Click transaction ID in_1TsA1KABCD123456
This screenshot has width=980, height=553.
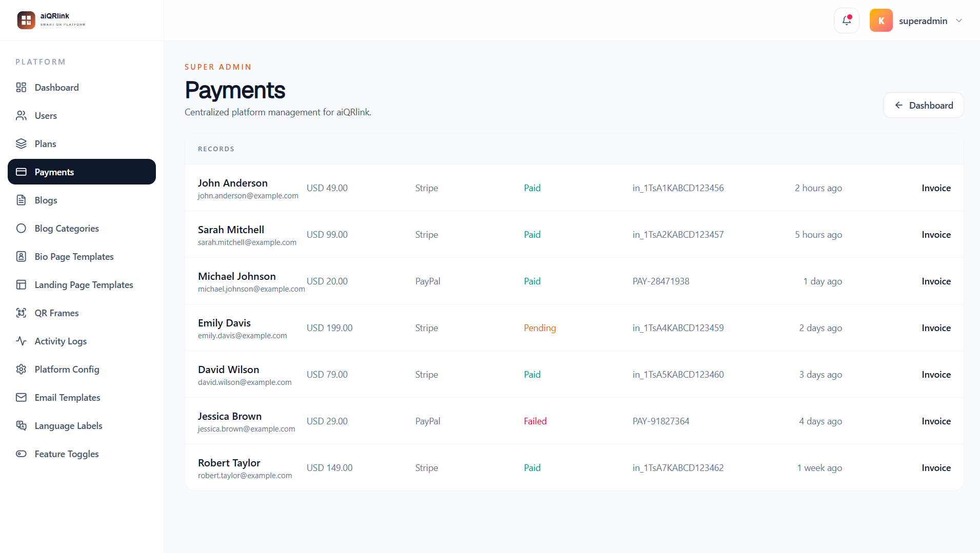678,188
